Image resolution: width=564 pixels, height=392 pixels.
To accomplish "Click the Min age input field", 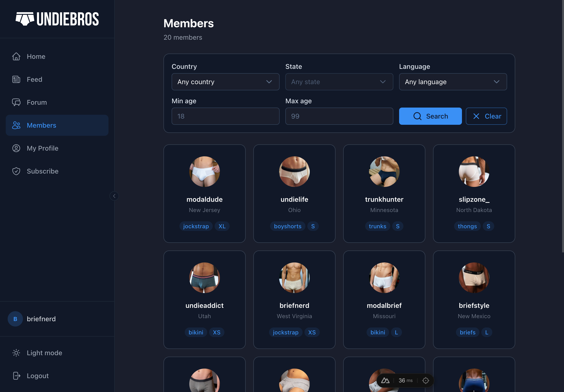I will (x=225, y=116).
